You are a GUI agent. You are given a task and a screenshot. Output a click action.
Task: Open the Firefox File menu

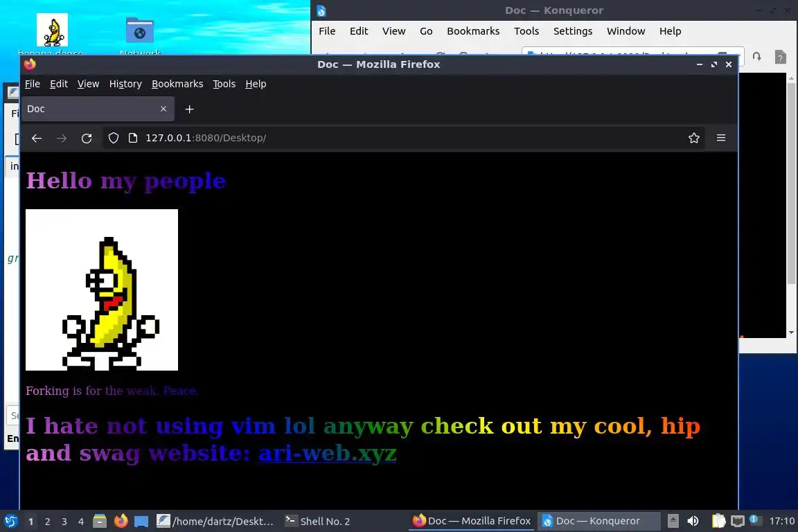33,84
